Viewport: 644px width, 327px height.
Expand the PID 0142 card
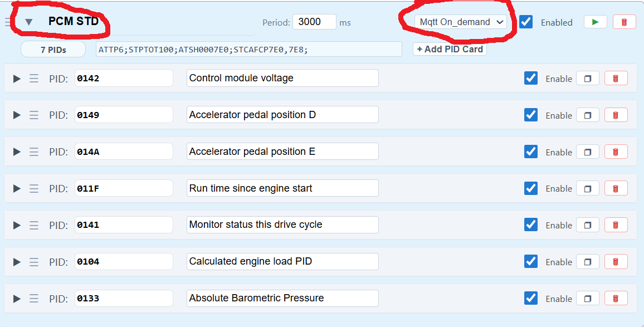coord(16,79)
